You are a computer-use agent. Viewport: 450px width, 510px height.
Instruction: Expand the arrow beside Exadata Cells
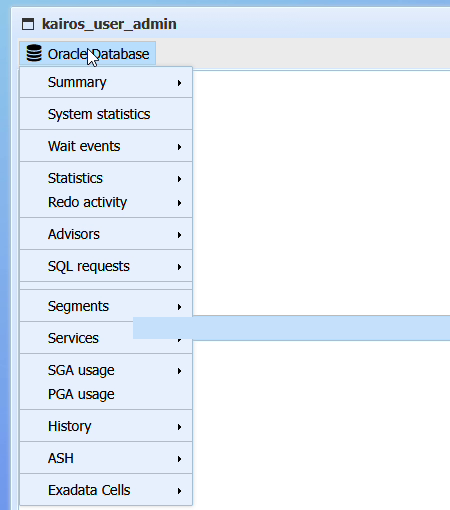pyautogui.click(x=179, y=491)
